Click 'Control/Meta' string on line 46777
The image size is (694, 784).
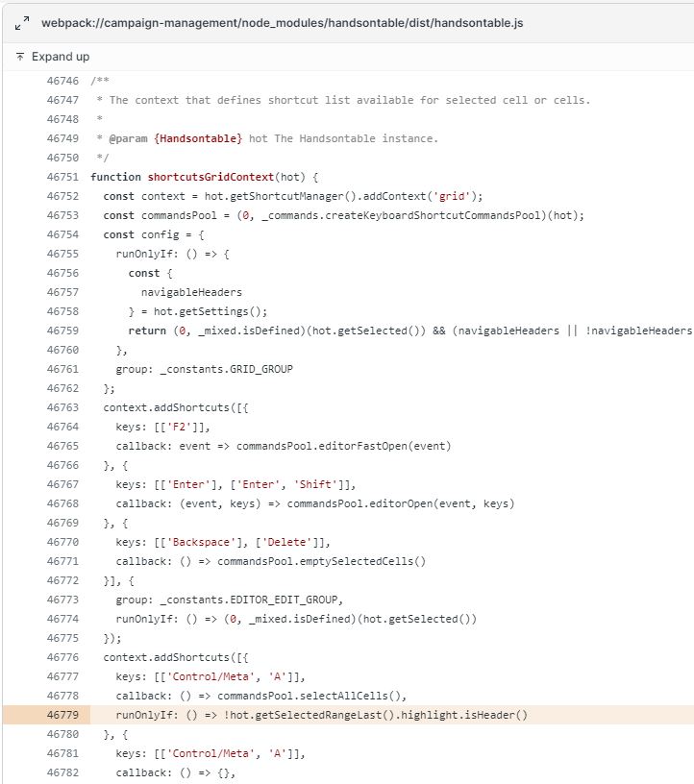[x=211, y=676]
